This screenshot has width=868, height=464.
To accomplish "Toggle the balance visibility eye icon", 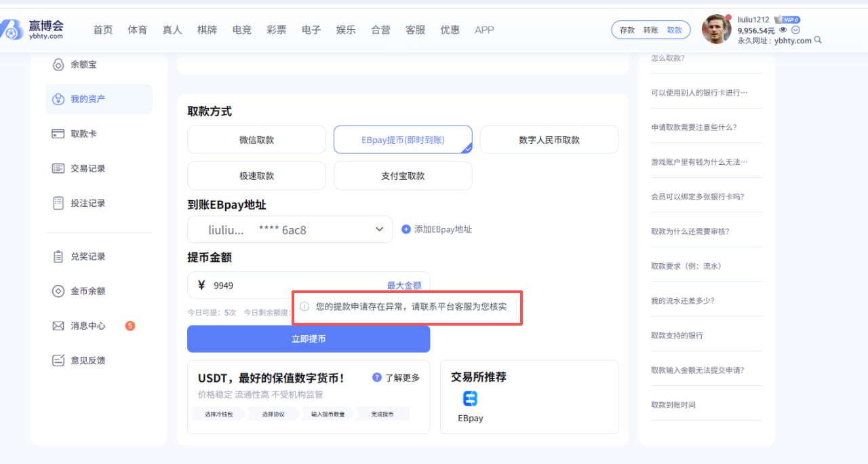I will tap(783, 31).
